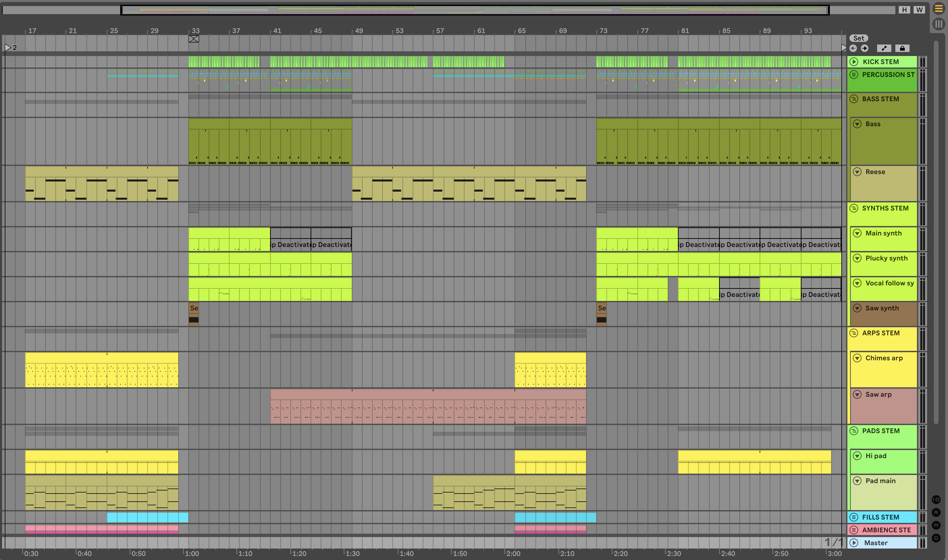Toggle the Track Delay (D) section

click(x=936, y=538)
